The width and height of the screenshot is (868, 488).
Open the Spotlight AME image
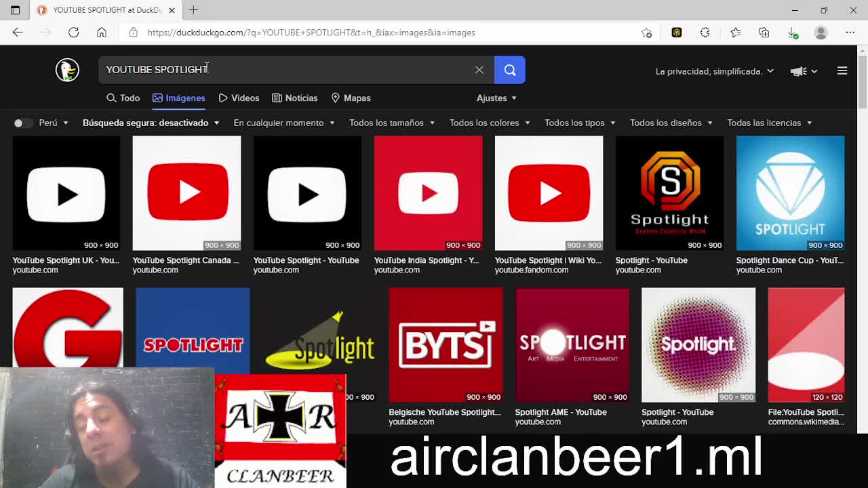tap(572, 345)
